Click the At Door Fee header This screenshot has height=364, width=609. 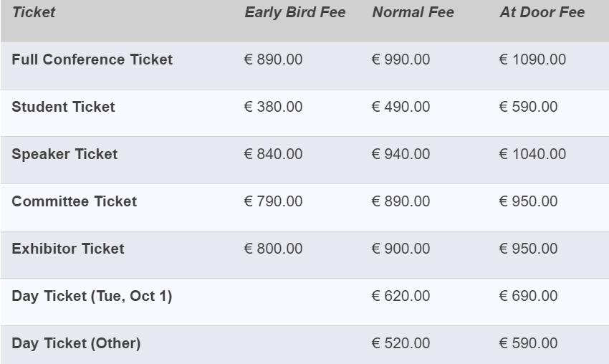click(542, 12)
